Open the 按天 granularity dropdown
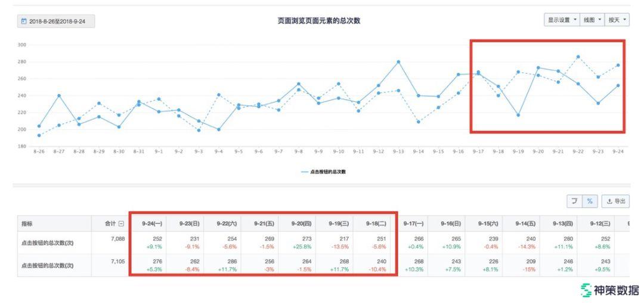The image size is (644, 303). coord(617,20)
